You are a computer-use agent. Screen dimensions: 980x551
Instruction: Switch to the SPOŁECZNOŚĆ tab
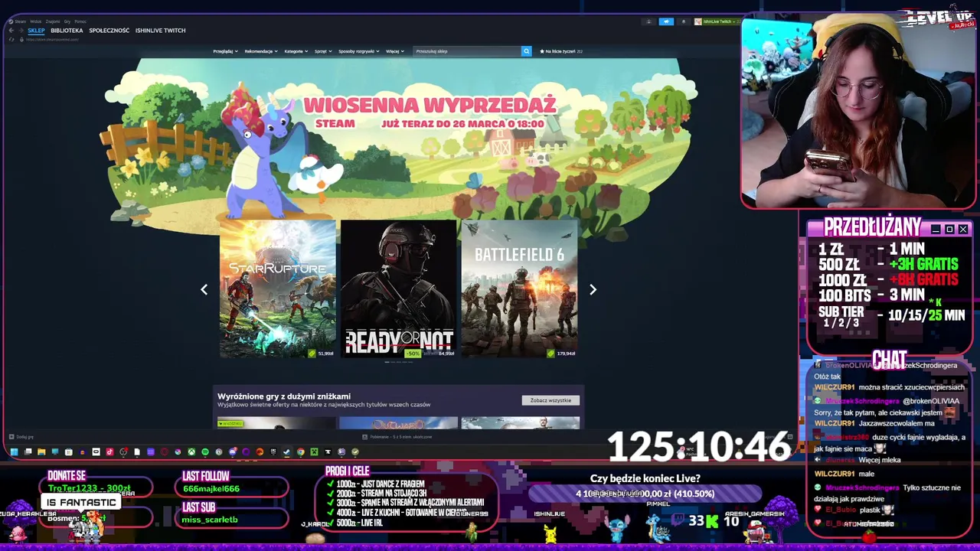(x=109, y=31)
